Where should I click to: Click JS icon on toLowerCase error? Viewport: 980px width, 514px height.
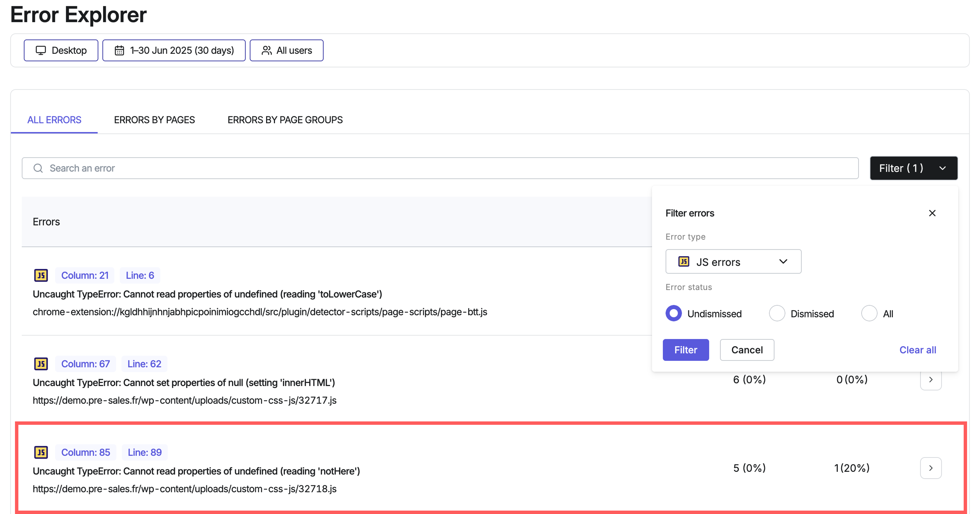click(x=41, y=275)
